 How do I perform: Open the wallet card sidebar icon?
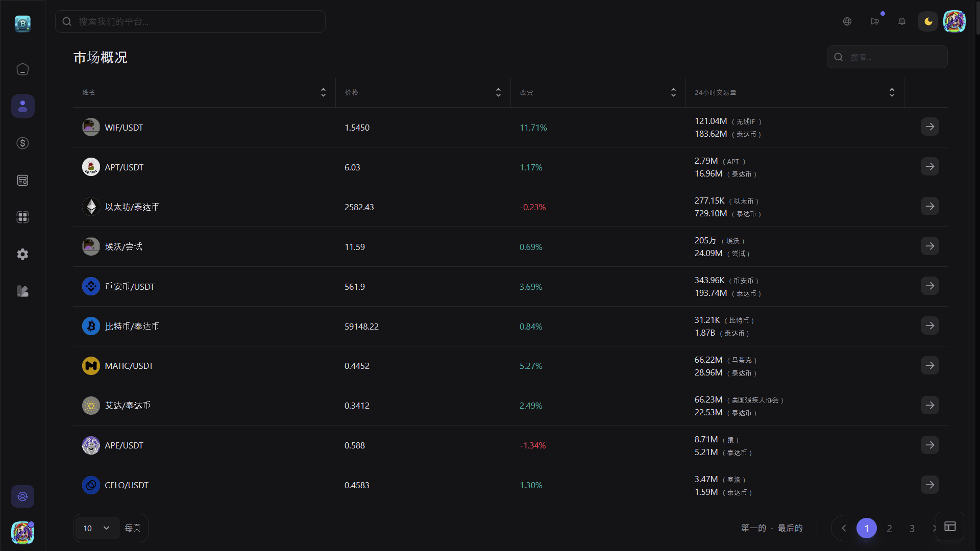pos(22,180)
